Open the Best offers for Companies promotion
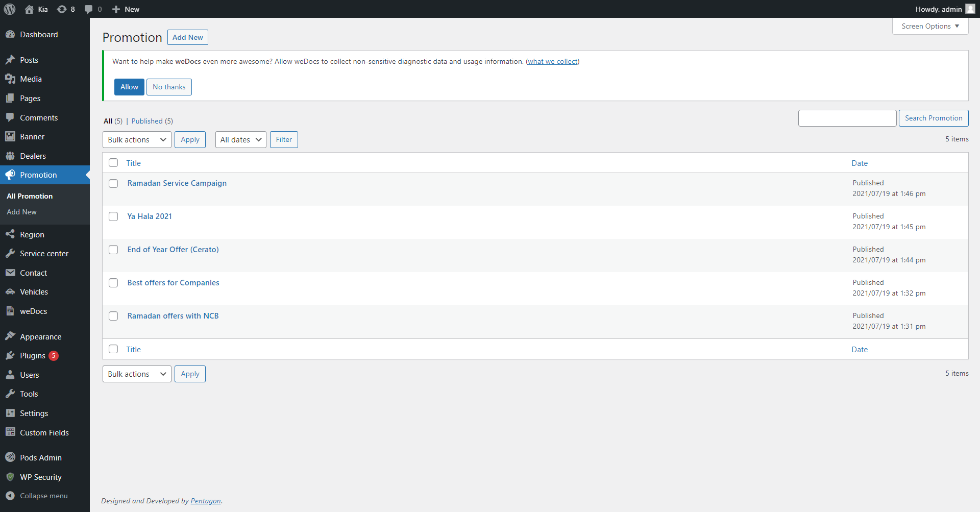This screenshot has height=512, width=980. (x=173, y=283)
